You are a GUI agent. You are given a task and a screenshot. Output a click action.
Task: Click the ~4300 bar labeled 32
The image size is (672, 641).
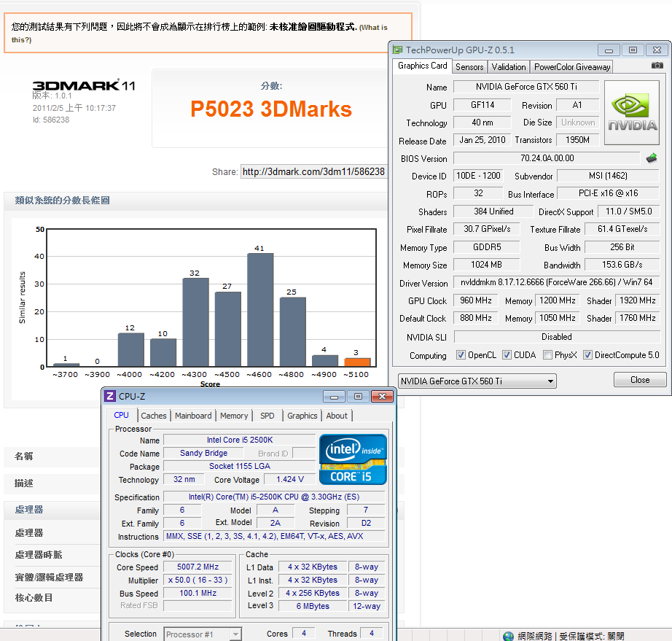[x=195, y=322]
